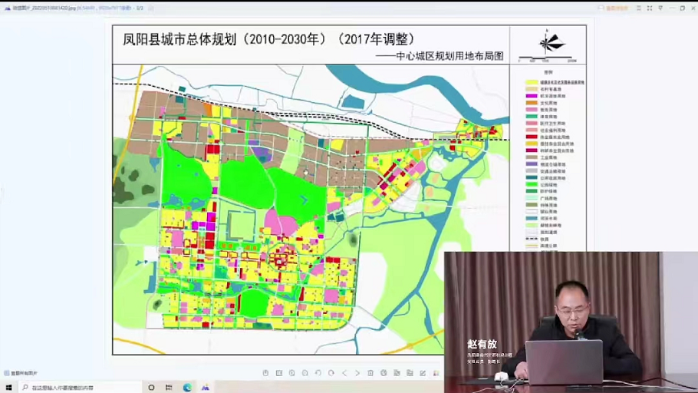Start the slideshow play icon
This screenshot has height=393, width=698.
tap(292, 373)
